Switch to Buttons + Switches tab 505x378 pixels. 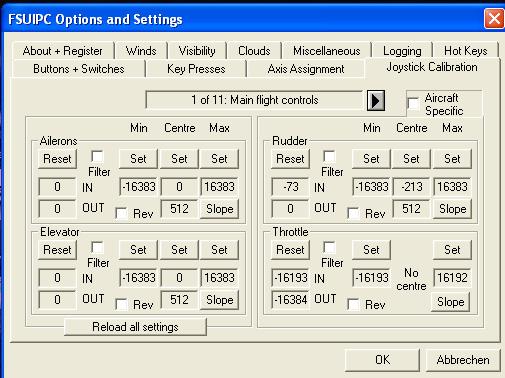[x=79, y=69]
